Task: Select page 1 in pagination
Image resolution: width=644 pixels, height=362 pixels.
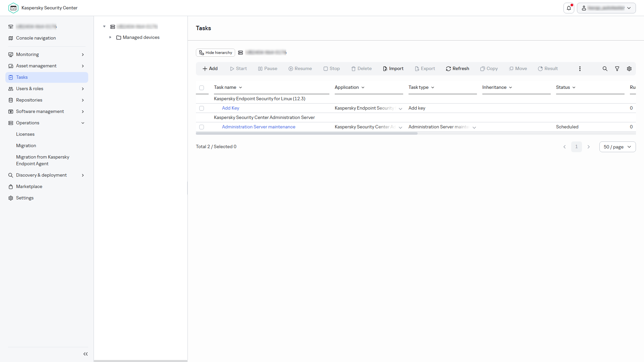Action: point(577,147)
